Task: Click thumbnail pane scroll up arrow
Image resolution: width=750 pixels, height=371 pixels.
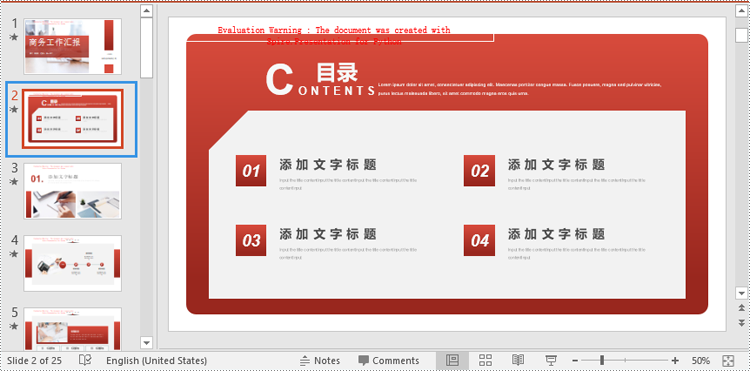Action: pyautogui.click(x=146, y=11)
